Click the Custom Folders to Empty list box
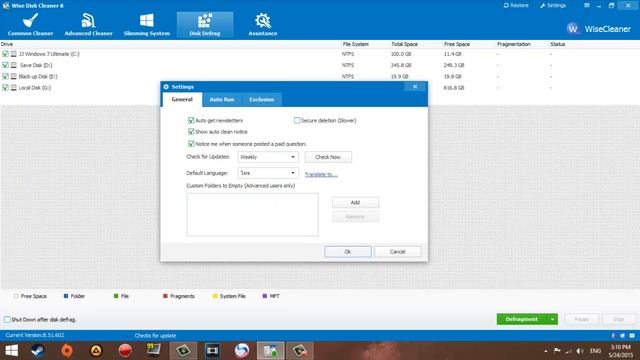The image size is (640, 360). click(x=253, y=215)
